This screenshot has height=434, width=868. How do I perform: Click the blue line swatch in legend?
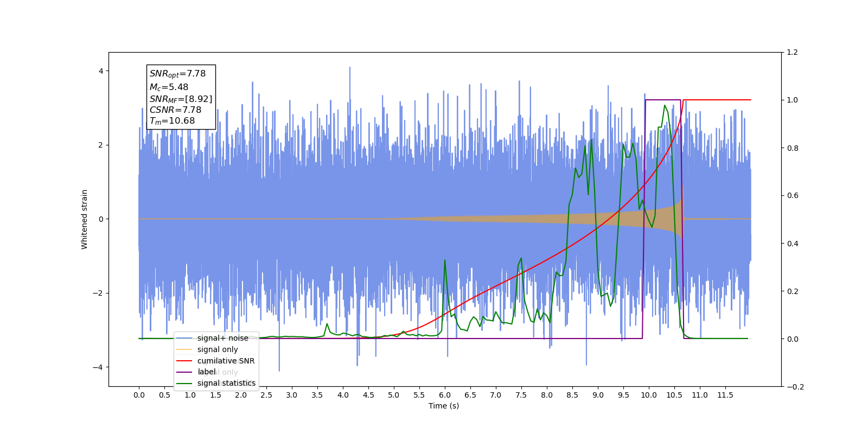click(184, 338)
